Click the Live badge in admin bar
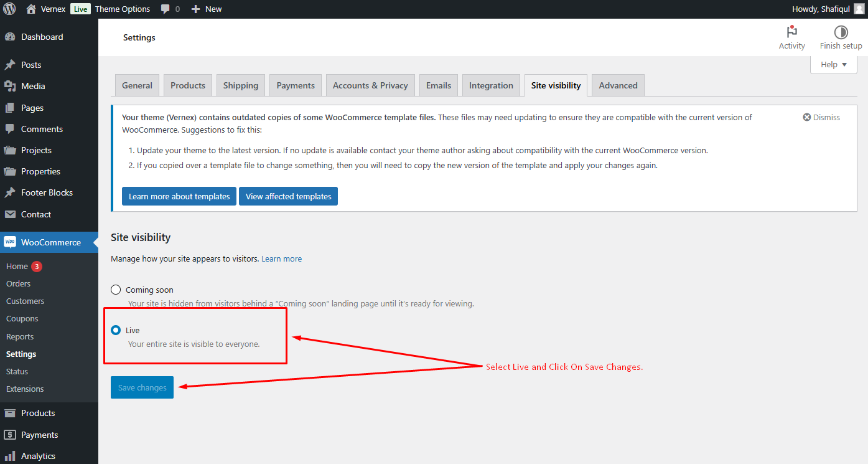Image resolution: width=868 pixels, height=464 pixels. [x=80, y=9]
